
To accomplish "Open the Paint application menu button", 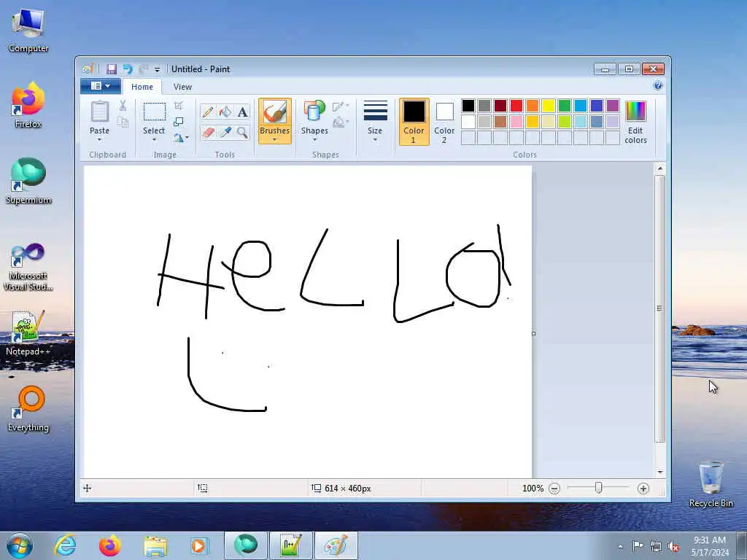I will point(100,86).
